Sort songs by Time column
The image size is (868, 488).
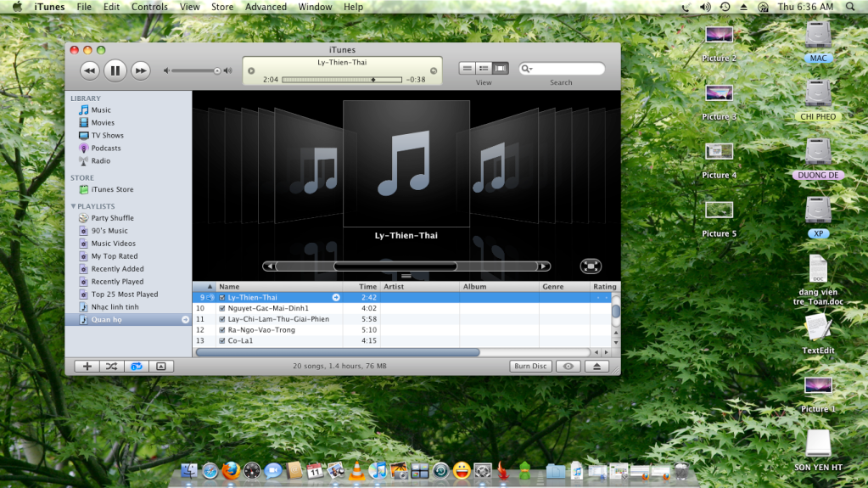tap(361, 287)
